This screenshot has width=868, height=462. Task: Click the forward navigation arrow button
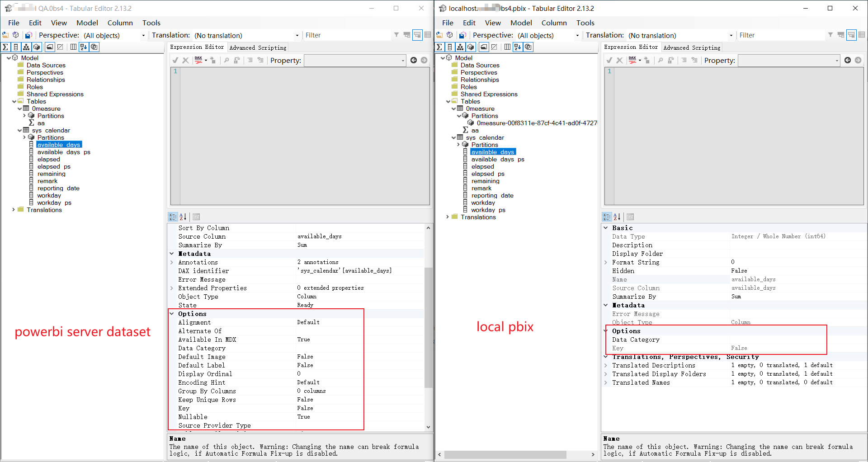click(424, 60)
